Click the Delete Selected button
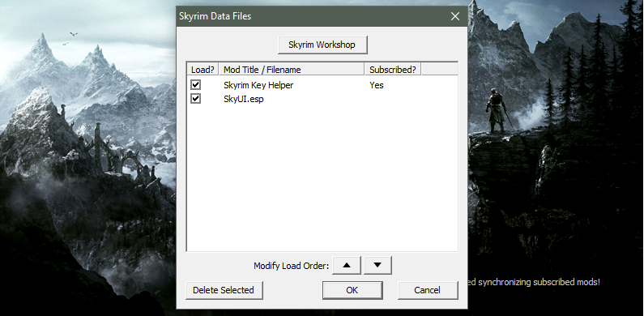This screenshot has width=644, height=316. [224, 290]
